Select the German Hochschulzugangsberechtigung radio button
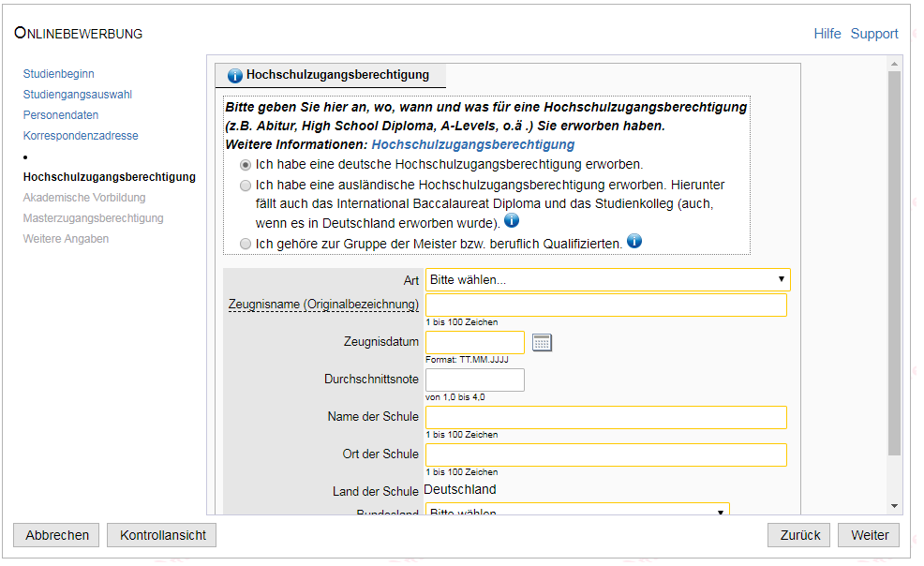 [x=246, y=164]
